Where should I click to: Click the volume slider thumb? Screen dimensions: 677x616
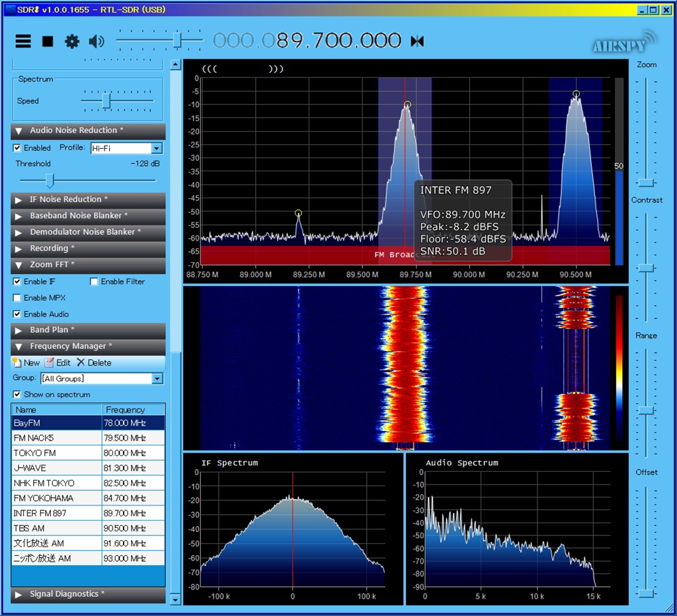point(177,40)
